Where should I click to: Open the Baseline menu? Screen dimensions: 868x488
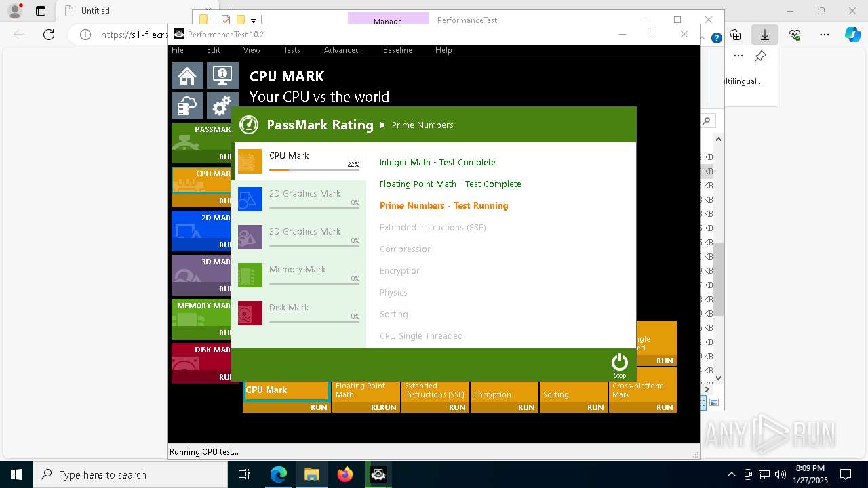pyautogui.click(x=397, y=50)
